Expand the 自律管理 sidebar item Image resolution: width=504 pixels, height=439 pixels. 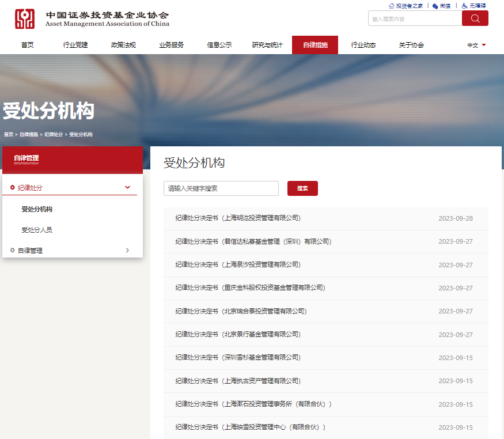coord(127,250)
